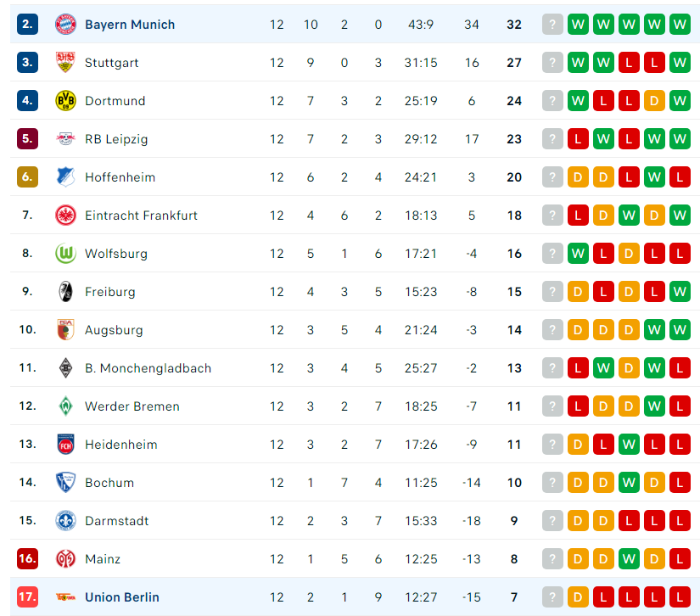Click the position 16 relegation rank badge

pyautogui.click(x=27, y=559)
